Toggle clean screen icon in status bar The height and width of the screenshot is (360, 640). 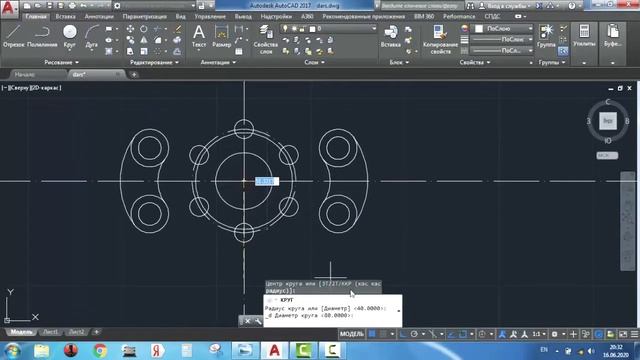[623, 334]
